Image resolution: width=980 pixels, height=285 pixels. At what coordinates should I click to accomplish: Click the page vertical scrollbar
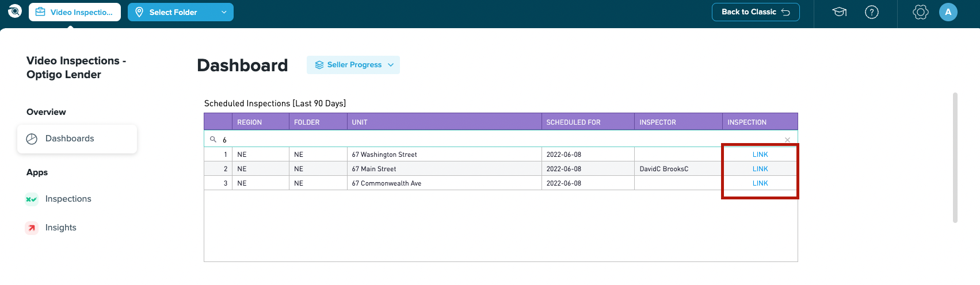pyautogui.click(x=955, y=157)
